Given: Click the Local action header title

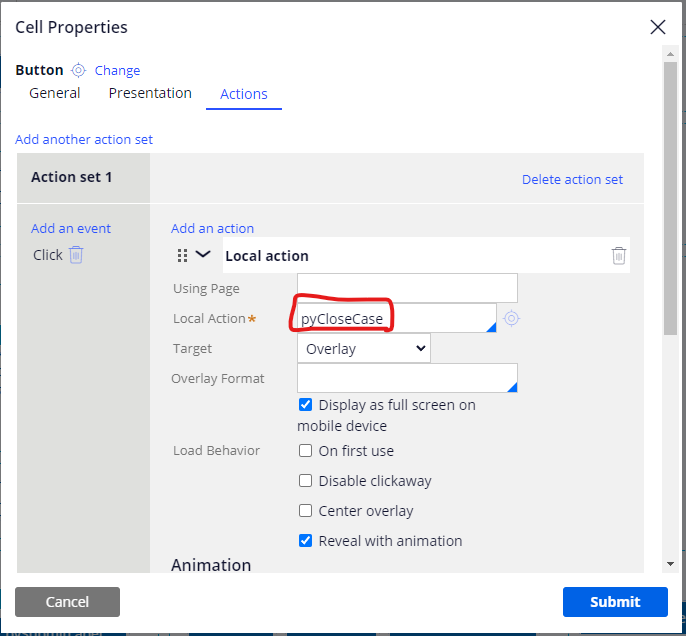Looking at the screenshot, I should [267, 256].
